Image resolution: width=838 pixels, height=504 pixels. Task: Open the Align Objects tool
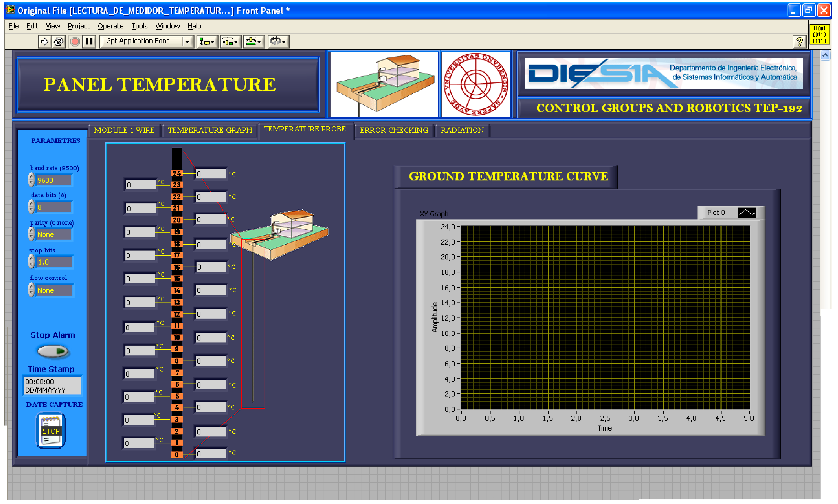point(207,41)
